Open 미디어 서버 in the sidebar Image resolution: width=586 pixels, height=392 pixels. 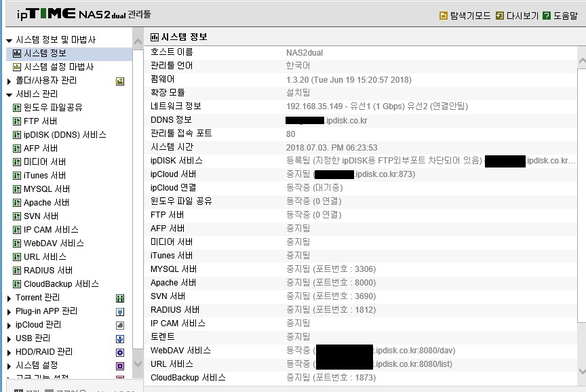click(x=45, y=162)
